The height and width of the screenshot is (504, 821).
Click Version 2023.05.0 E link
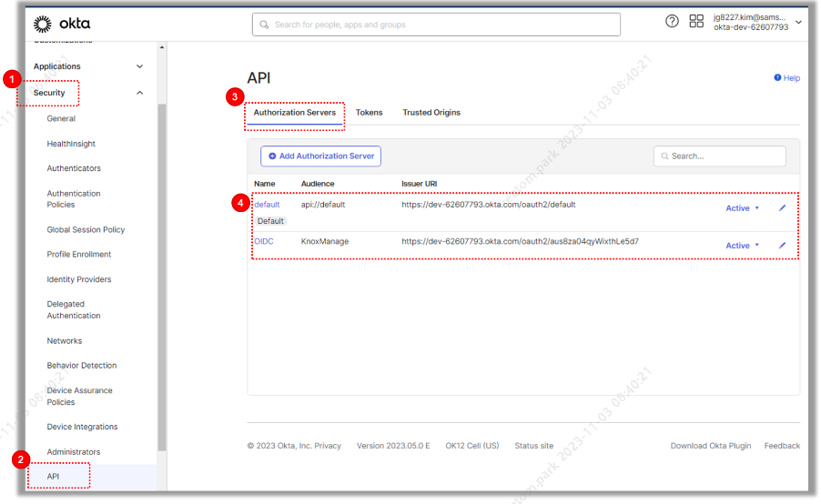click(393, 446)
